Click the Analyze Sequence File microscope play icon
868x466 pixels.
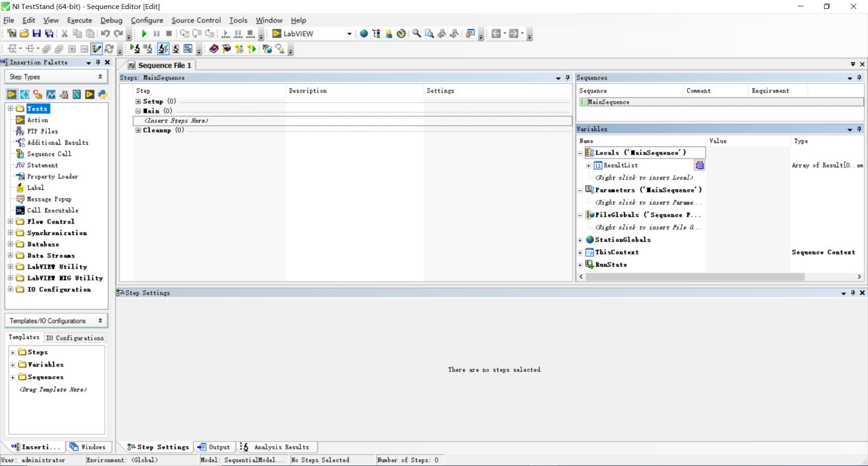click(134, 49)
